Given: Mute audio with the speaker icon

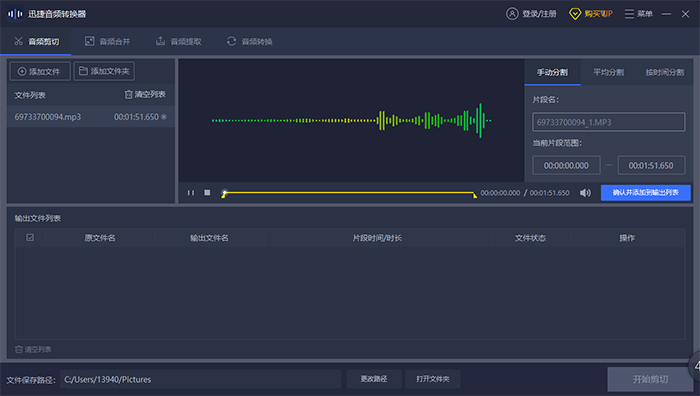Looking at the screenshot, I should click(585, 193).
